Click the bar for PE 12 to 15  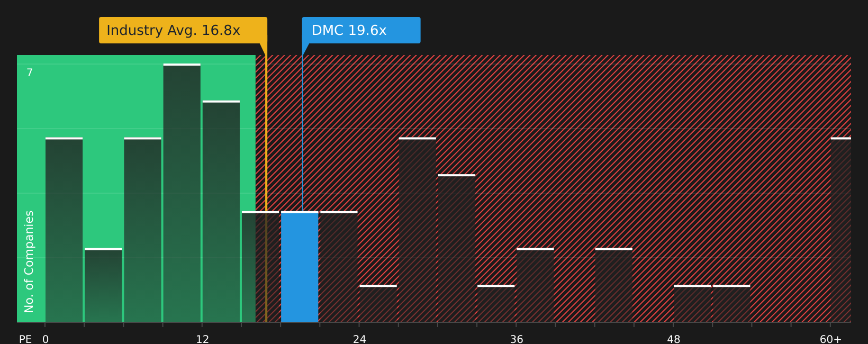pyautogui.click(x=221, y=211)
